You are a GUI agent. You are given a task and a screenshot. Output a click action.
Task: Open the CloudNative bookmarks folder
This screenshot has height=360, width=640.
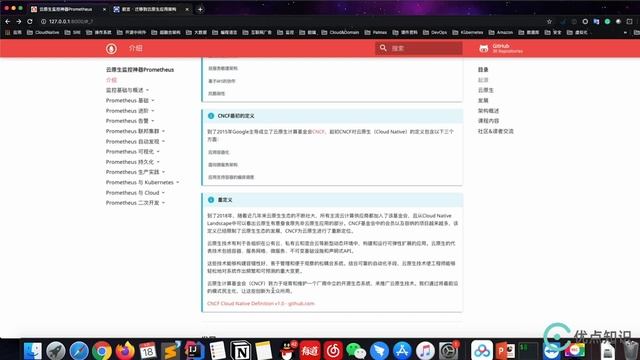pos(43,32)
